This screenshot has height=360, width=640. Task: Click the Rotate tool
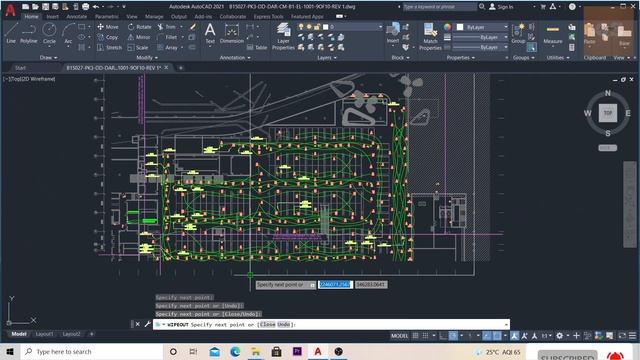(x=140, y=27)
